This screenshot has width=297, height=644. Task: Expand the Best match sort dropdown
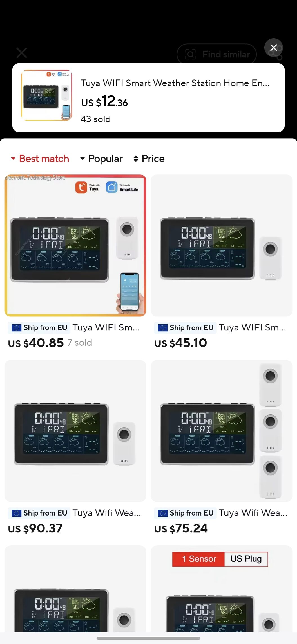[40, 159]
